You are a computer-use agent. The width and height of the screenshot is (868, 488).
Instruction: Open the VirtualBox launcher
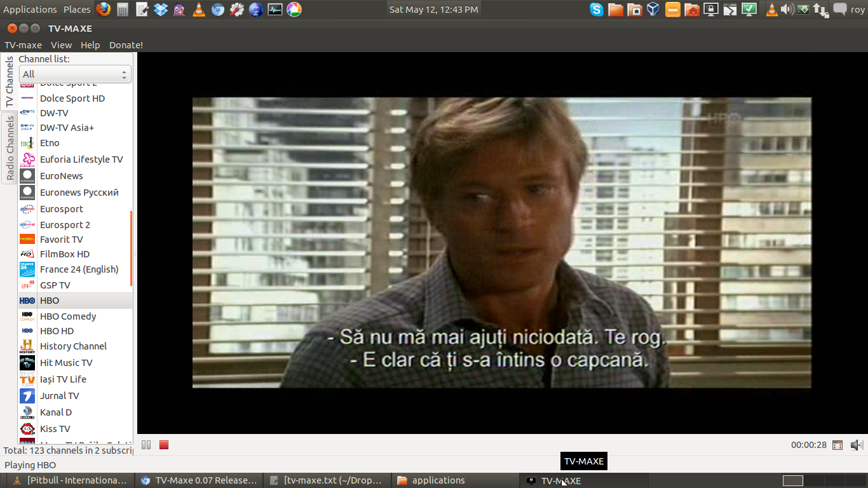(x=653, y=10)
